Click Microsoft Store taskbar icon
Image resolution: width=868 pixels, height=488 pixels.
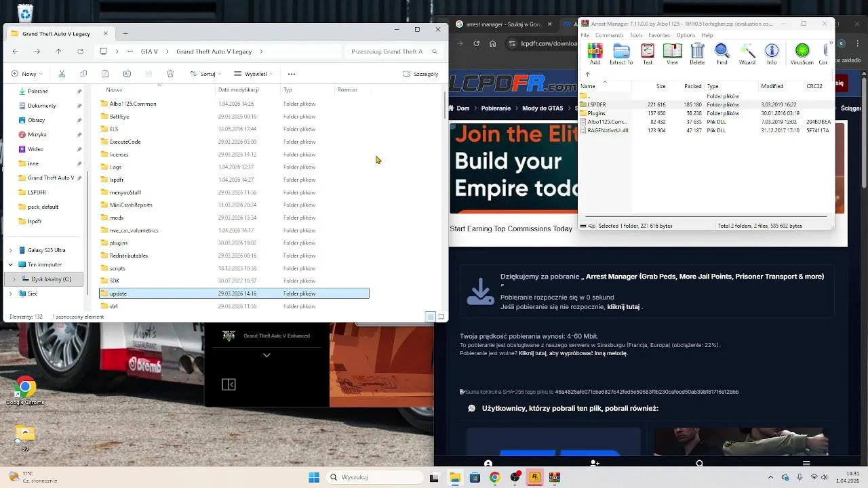pos(475,477)
